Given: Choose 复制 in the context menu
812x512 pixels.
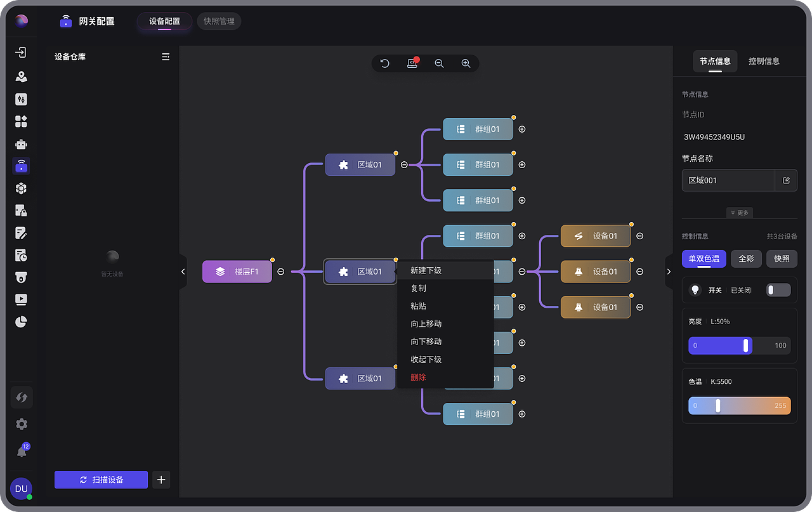Looking at the screenshot, I should pyautogui.click(x=445, y=288).
